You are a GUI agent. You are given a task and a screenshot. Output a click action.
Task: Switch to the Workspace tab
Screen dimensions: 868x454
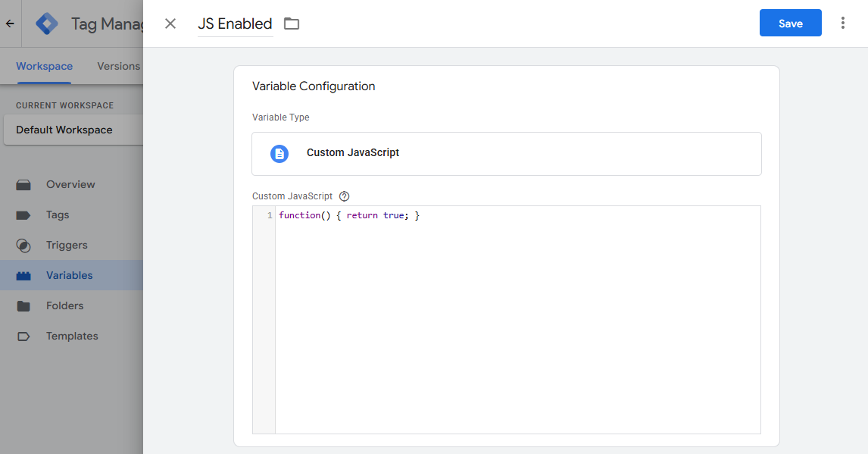[44, 66]
